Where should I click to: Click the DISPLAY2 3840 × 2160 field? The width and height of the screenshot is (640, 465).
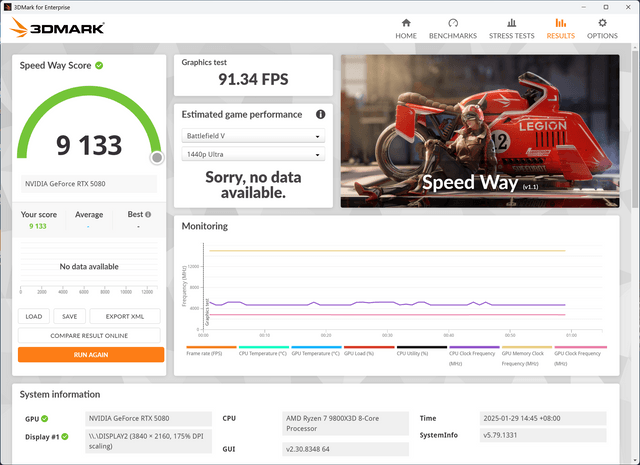pyautogui.click(x=149, y=441)
